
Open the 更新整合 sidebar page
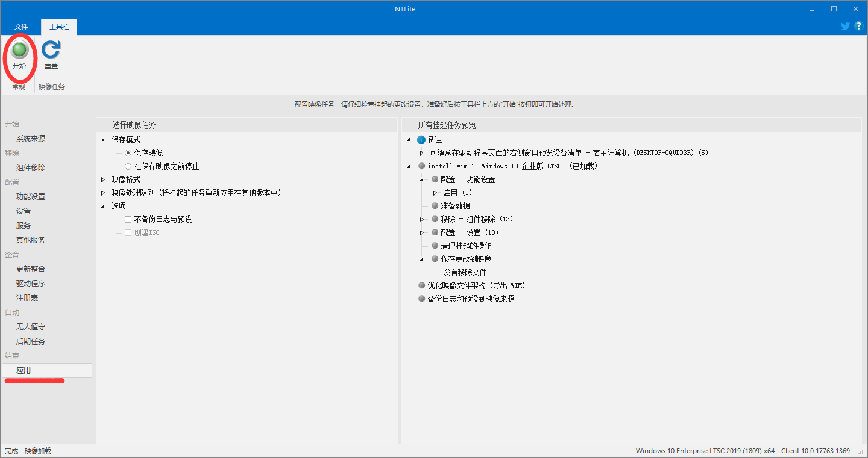[x=31, y=269]
